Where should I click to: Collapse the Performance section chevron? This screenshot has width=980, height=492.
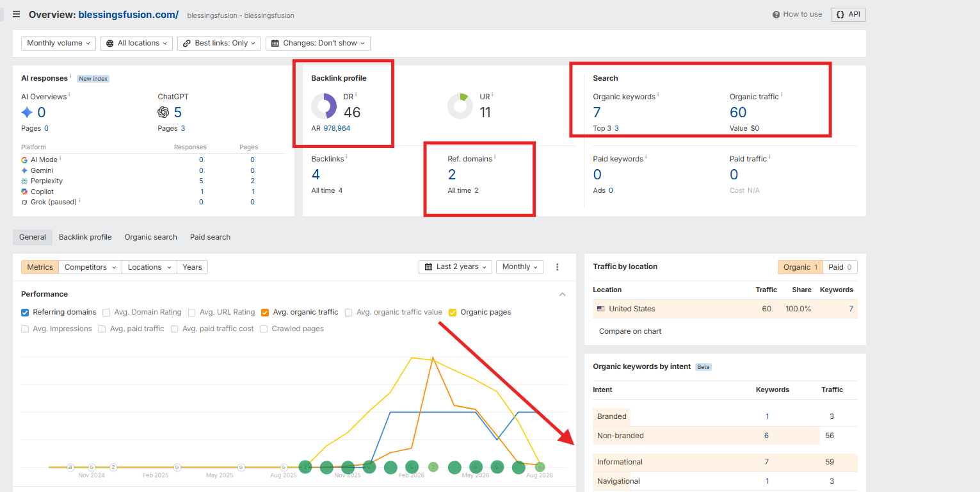click(x=563, y=295)
